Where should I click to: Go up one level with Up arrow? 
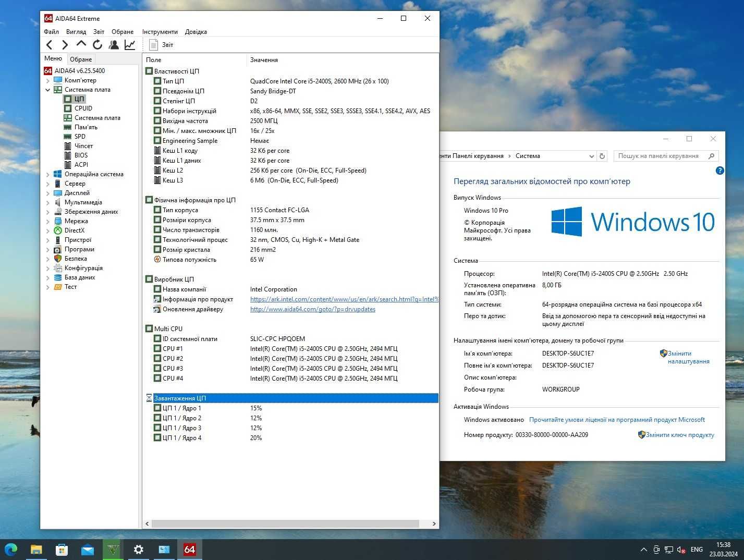point(81,44)
